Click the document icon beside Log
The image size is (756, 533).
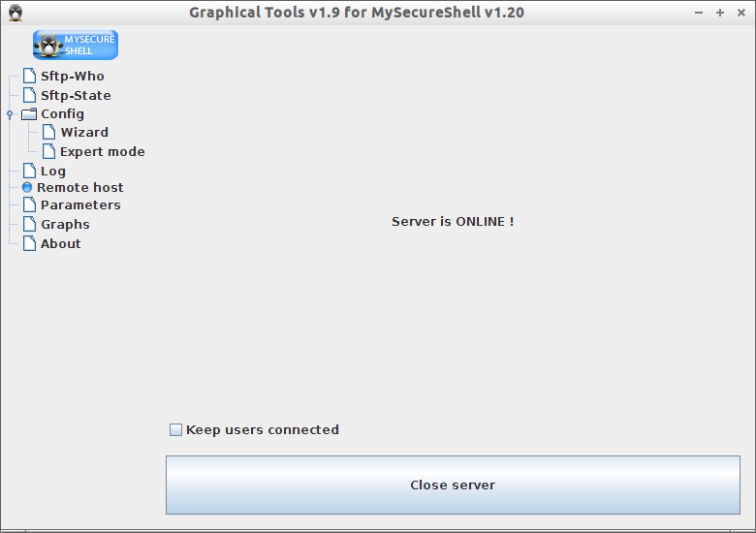pyautogui.click(x=29, y=171)
